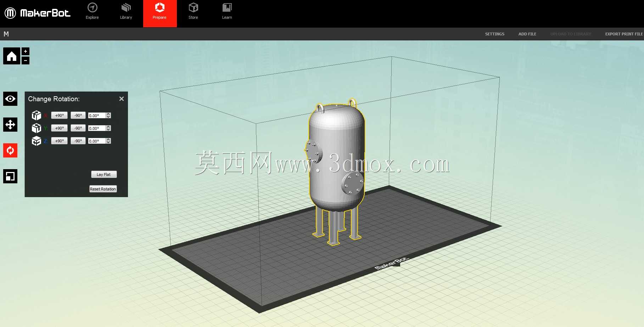This screenshot has height=327, width=644.
Task: Click the Reset Rotation button
Action: 103,189
